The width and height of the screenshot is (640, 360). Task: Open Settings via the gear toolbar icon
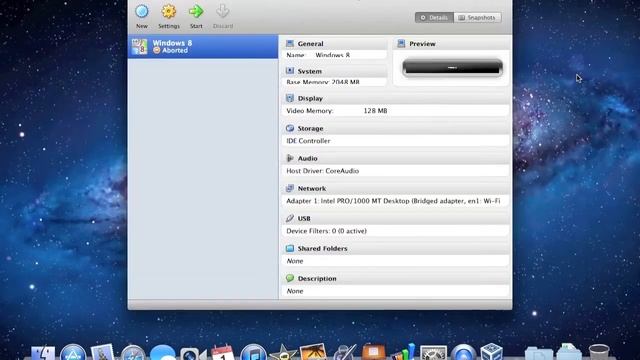169,11
